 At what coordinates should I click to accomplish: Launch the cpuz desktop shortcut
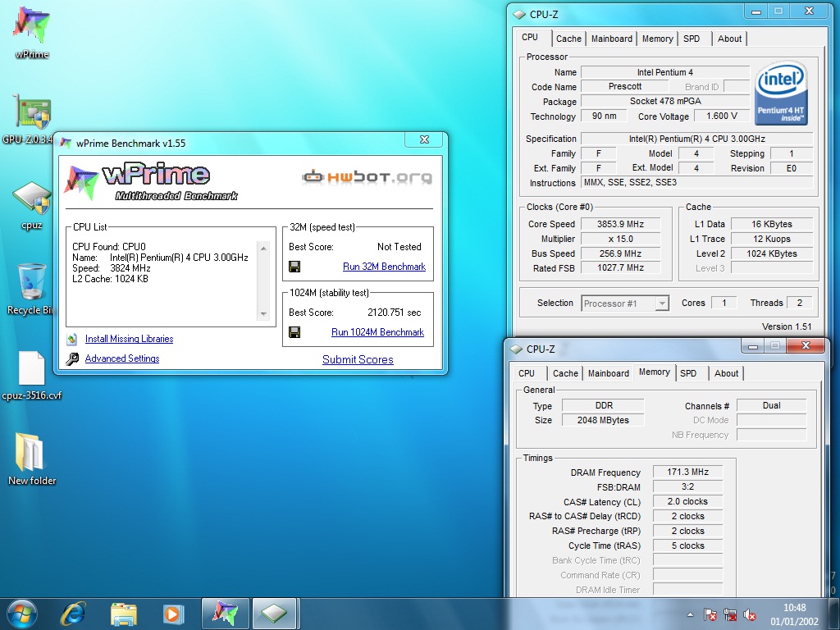(32, 206)
